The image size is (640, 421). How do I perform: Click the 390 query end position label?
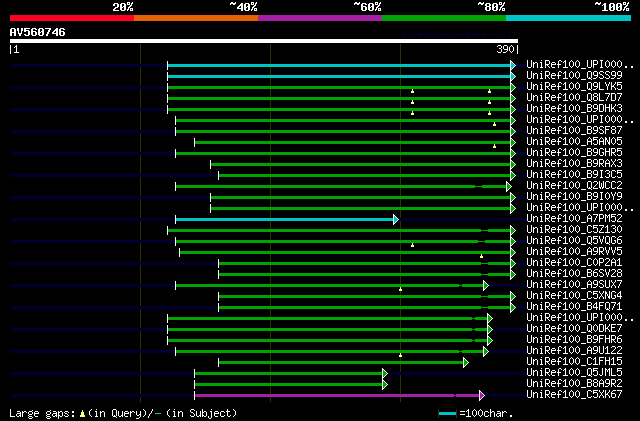[505, 49]
